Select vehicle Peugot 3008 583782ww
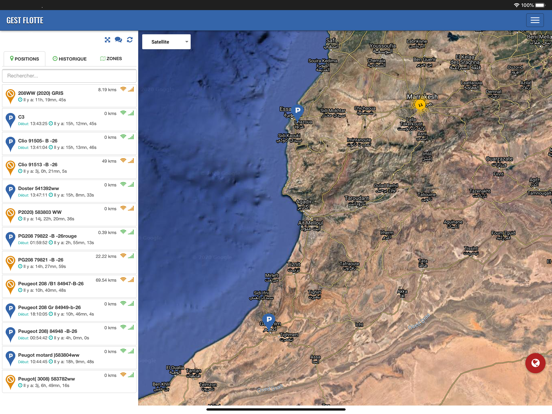Viewport: 552px width, 414px height. pyautogui.click(x=46, y=379)
